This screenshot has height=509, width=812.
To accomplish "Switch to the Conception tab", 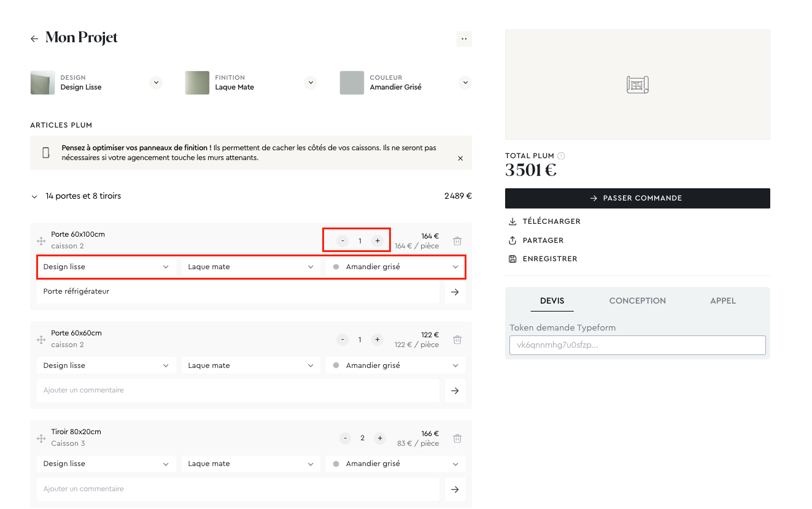I will tap(637, 300).
